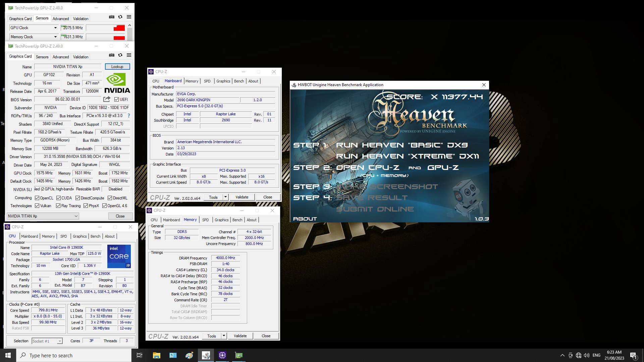The image size is (644, 362).
Task: Open the Bench tab in CPU-Z Memory window
Action: point(237,220)
